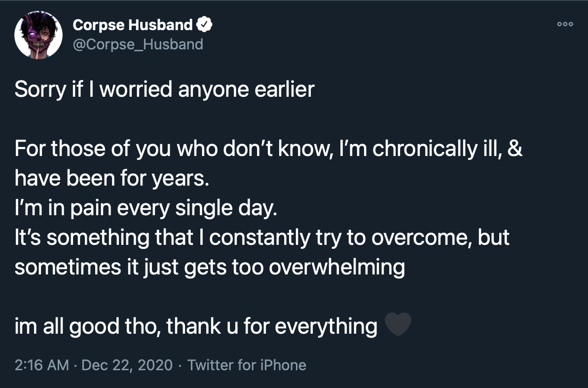Image resolution: width=588 pixels, height=388 pixels.
Task: Click the line 'I'm in pain every single day.'
Action: coord(146,208)
